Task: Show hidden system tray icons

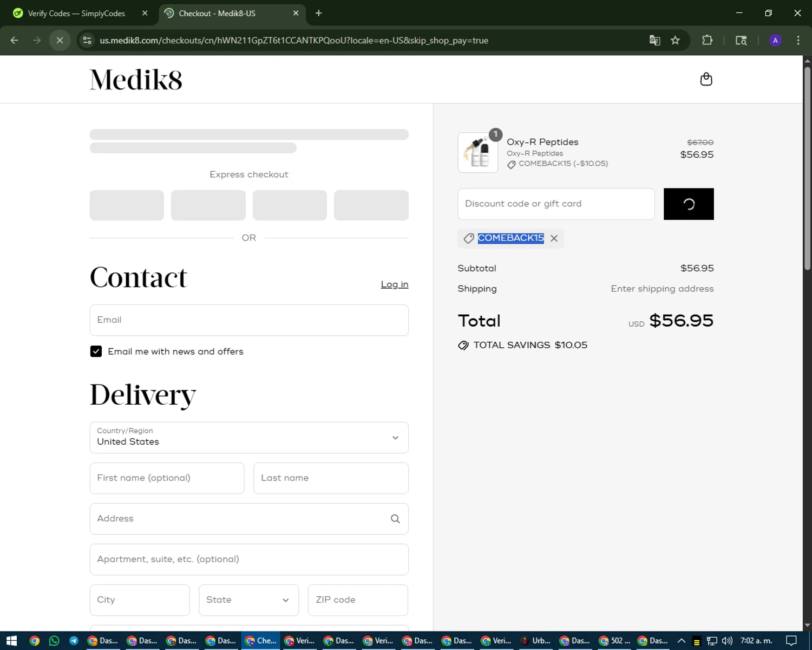Action: coord(682,641)
